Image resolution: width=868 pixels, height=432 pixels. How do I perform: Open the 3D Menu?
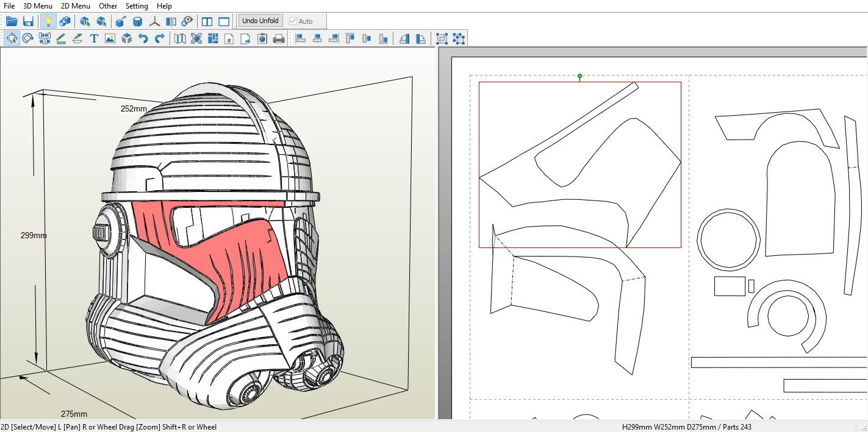point(38,5)
